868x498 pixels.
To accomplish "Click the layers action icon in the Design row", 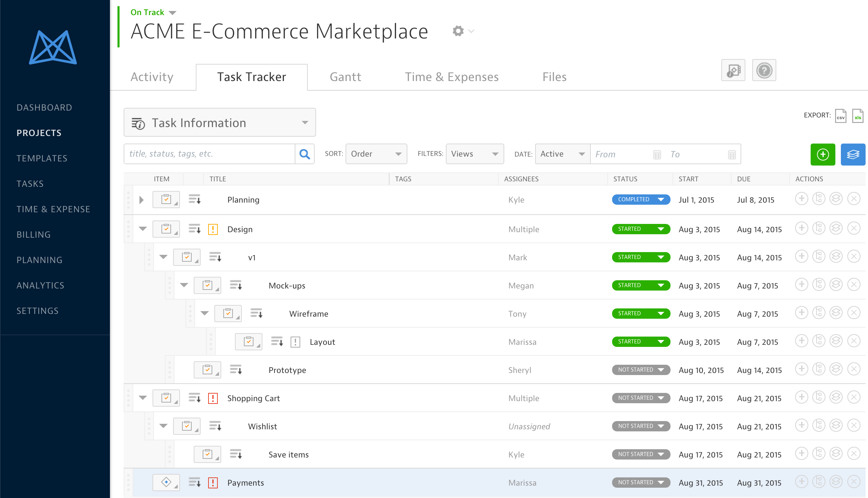I will [836, 228].
